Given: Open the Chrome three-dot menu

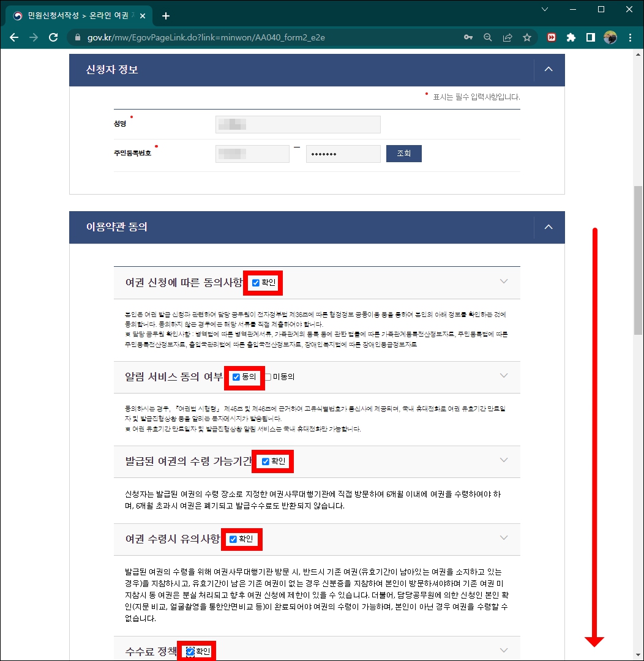Looking at the screenshot, I should 631,37.
